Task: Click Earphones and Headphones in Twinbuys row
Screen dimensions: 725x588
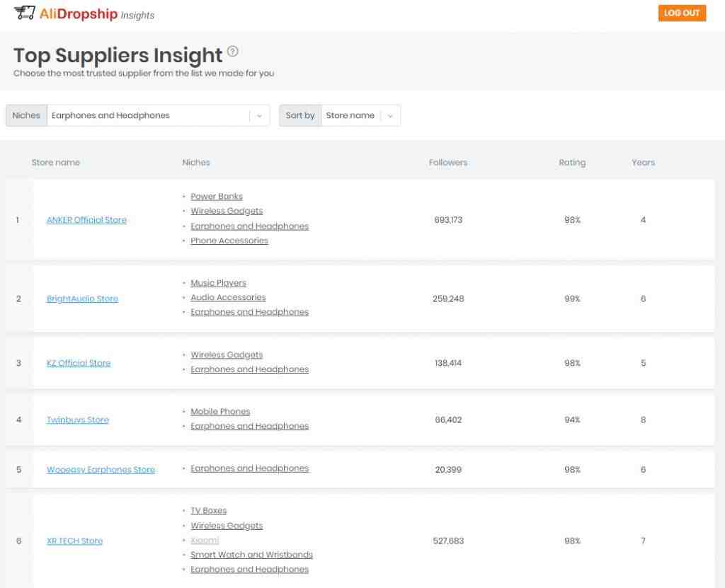Action: pos(250,426)
